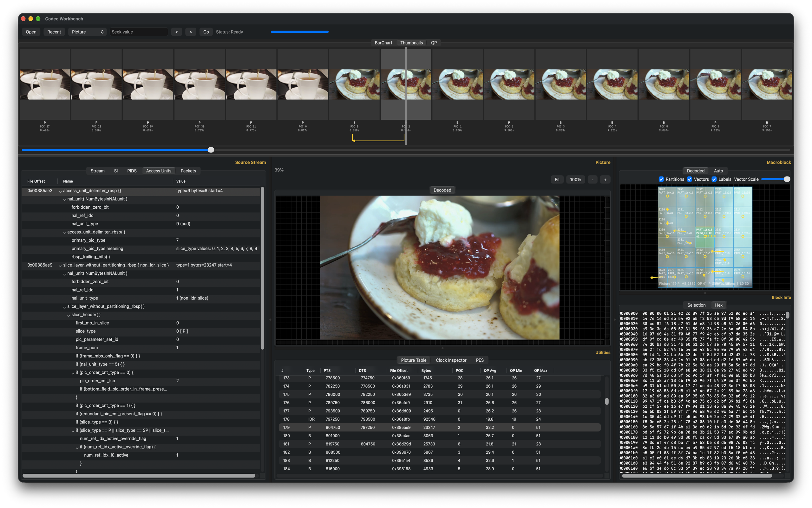Image resolution: width=812 pixels, height=508 pixels.
Task: Open the Clock Inspector tab
Action: coord(451,360)
